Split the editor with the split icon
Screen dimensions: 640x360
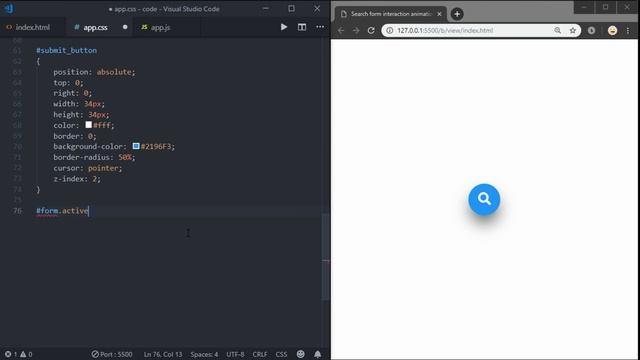coord(302,27)
